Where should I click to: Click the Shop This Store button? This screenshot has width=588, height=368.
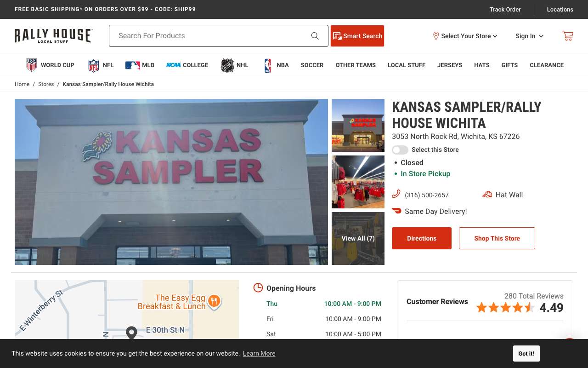497,238
